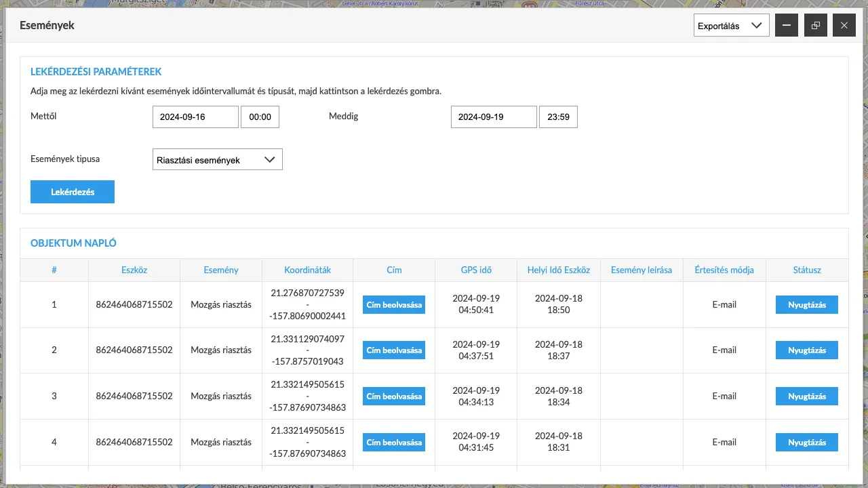
Task: Edit the Meddig date field
Action: [x=494, y=117]
